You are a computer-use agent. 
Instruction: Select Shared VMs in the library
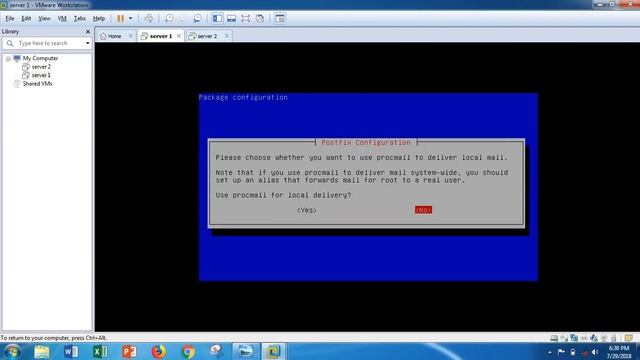coord(37,84)
